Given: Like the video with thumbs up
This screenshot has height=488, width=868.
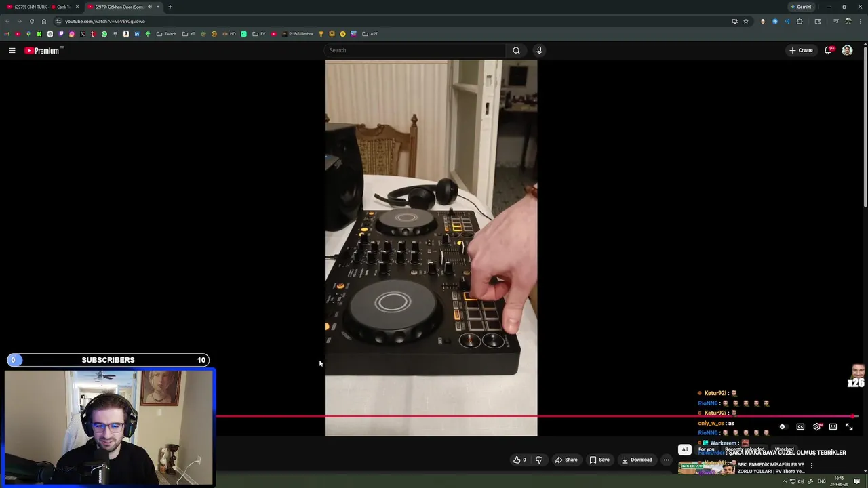Looking at the screenshot, I should [520, 460].
